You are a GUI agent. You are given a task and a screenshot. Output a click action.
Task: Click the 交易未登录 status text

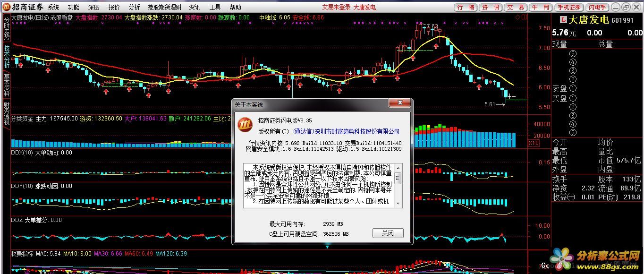(x=337, y=7)
